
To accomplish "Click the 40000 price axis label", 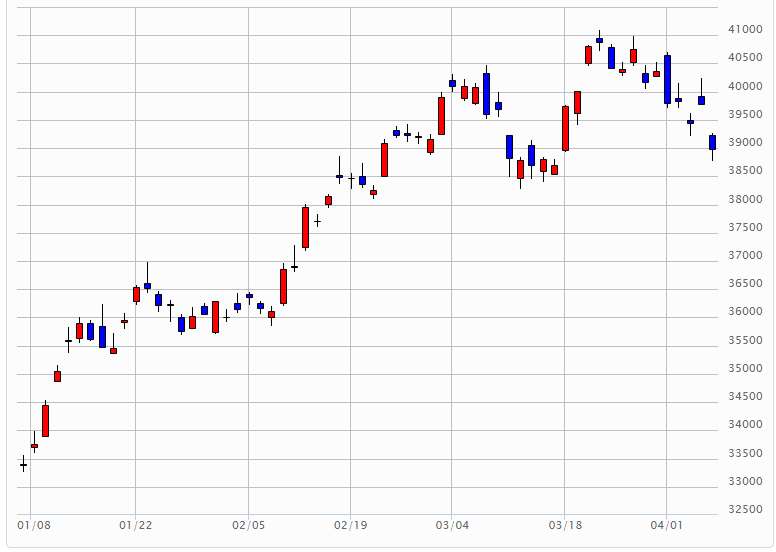I will click(745, 87).
